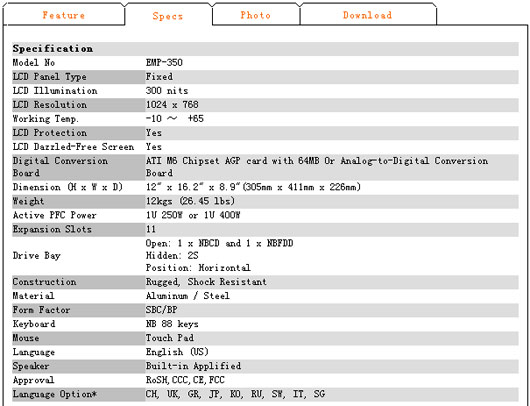Select the 12kgs (26.45 lbs) weight value
Image resolution: width=530 pixels, height=406 pixels.
click(x=190, y=201)
